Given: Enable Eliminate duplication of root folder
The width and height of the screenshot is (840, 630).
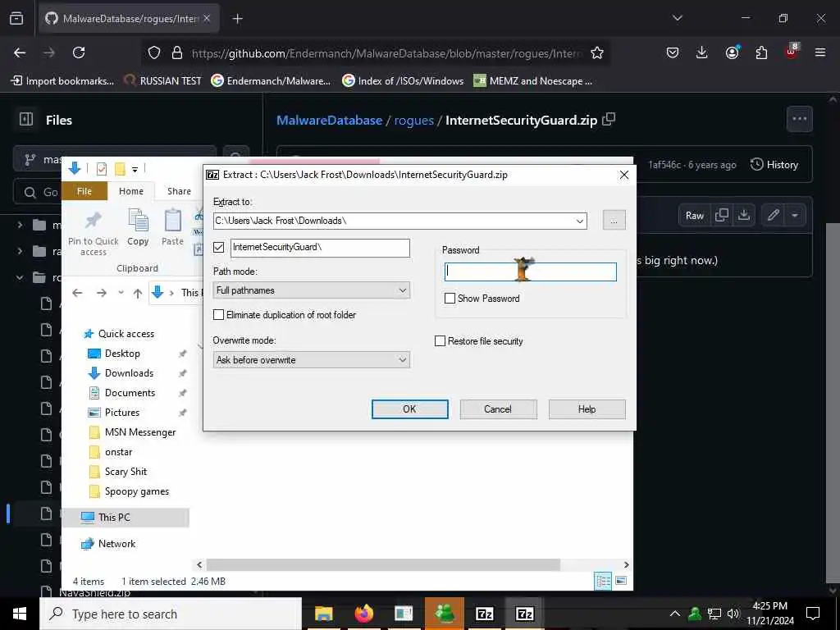Looking at the screenshot, I should click(218, 315).
